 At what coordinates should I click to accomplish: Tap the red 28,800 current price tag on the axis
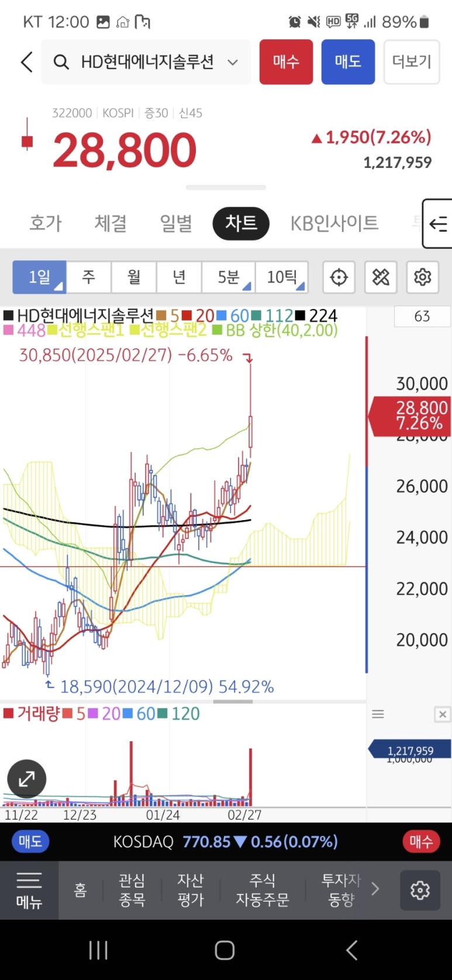pos(409,415)
